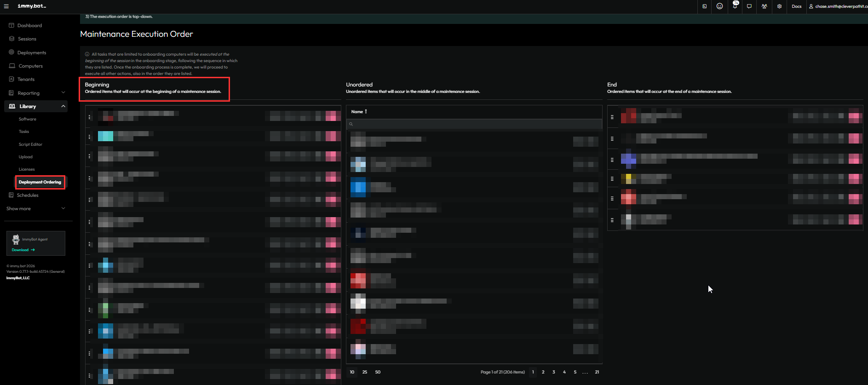Viewport: 868px width, 385px height.
Task: Go to the Tenants page
Action: (x=26, y=79)
